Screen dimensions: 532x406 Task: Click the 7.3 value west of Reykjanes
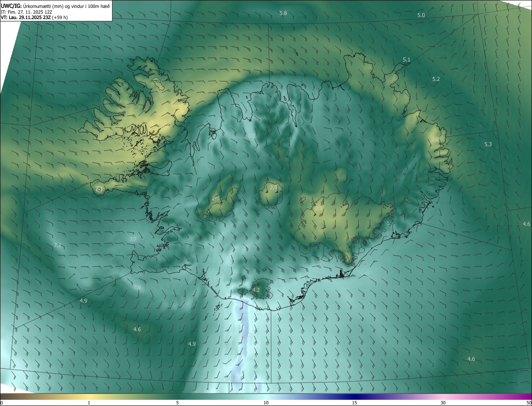[57, 245]
